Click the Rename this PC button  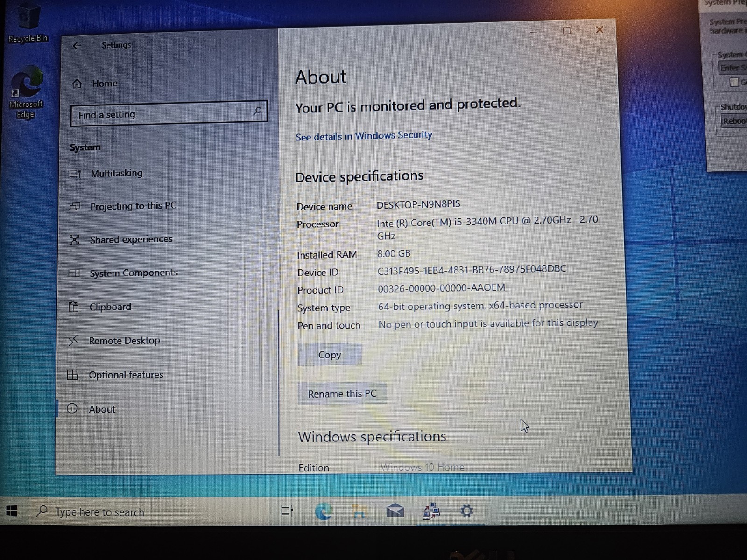tap(342, 393)
